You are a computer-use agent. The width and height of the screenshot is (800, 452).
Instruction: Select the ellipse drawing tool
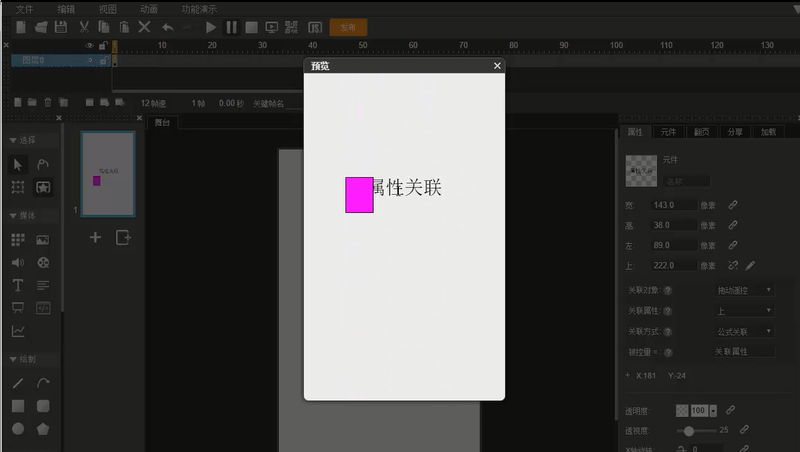coord(18,429)
